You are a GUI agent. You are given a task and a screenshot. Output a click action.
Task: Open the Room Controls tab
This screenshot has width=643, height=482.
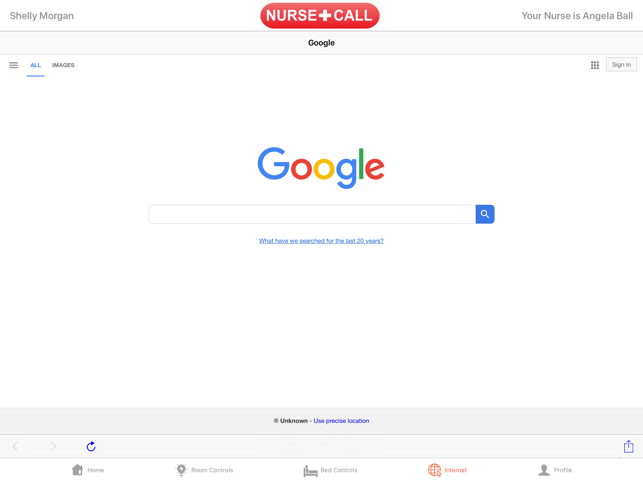pos(204,470)
